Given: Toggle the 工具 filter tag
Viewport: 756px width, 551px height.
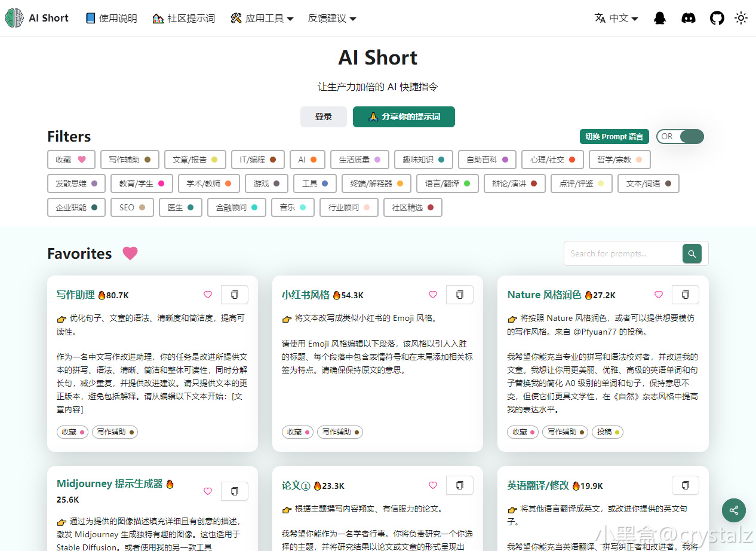Looking at the screenshot, I should pyautogui.click(x=315, y=183).
